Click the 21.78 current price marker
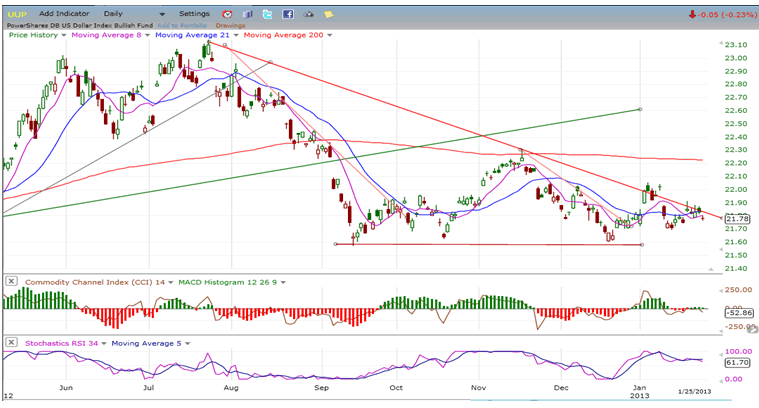Image resolution: width=759 pixels, height=408 pixels. (736, 218)
